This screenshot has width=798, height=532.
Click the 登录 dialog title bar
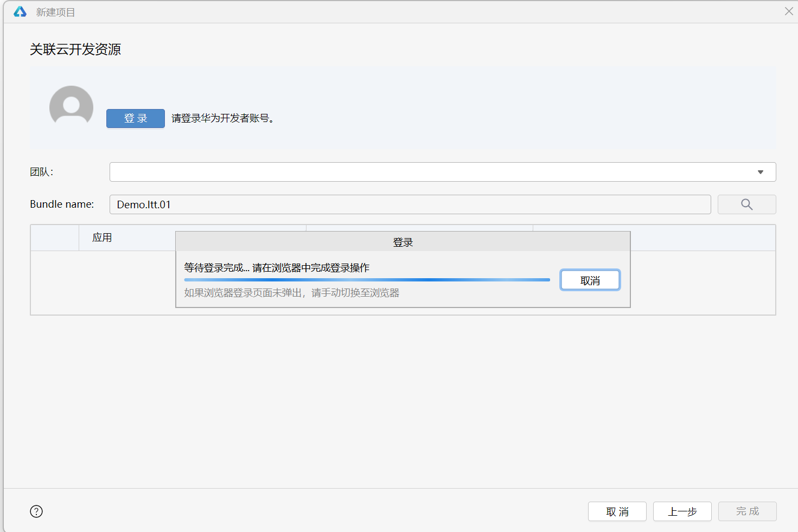click(403, 242)
